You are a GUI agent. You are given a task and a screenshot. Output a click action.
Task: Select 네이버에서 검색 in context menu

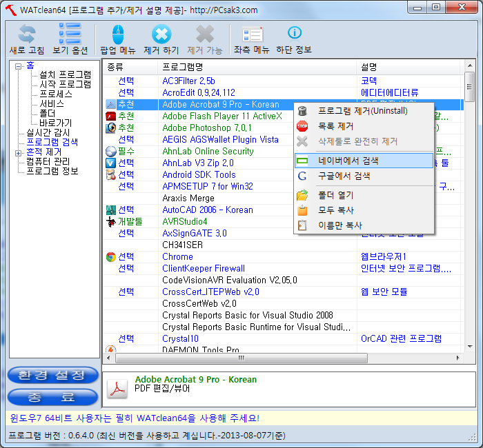tap(364, 161)
